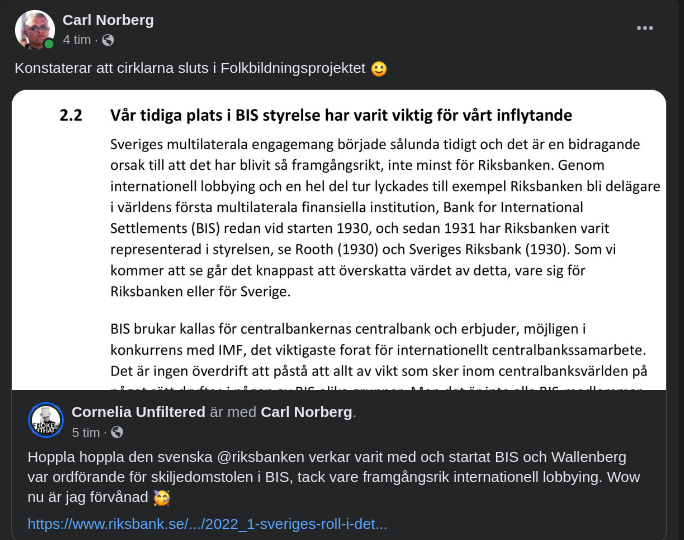The image size is (684, 540).
Task: Follow the www.riksbank.se article link
Action: [x=207, y=523]
